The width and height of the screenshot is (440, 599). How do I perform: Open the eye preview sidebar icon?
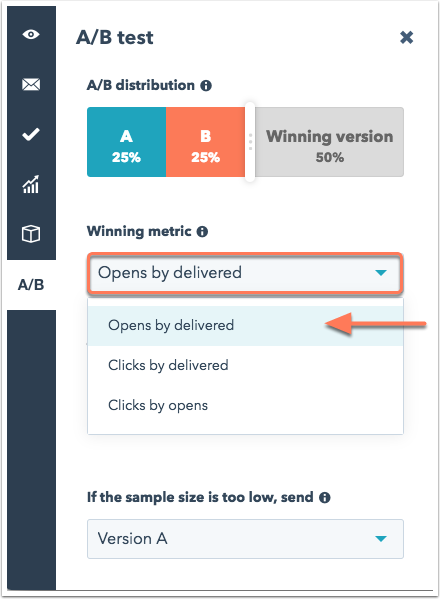pos(31,34)
